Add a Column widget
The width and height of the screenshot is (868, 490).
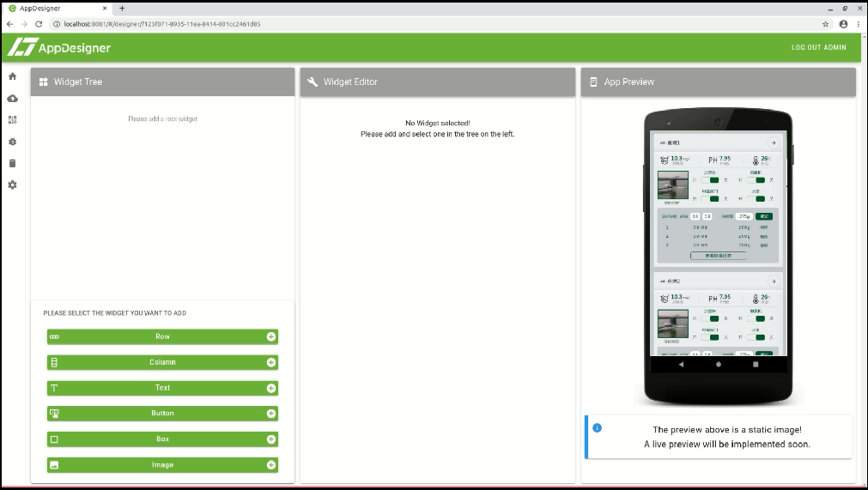pos(162,362)
